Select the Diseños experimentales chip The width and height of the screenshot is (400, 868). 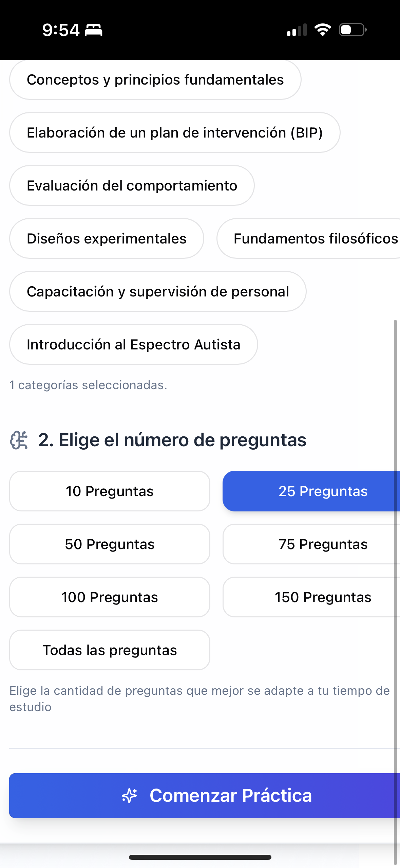[107, 239]
